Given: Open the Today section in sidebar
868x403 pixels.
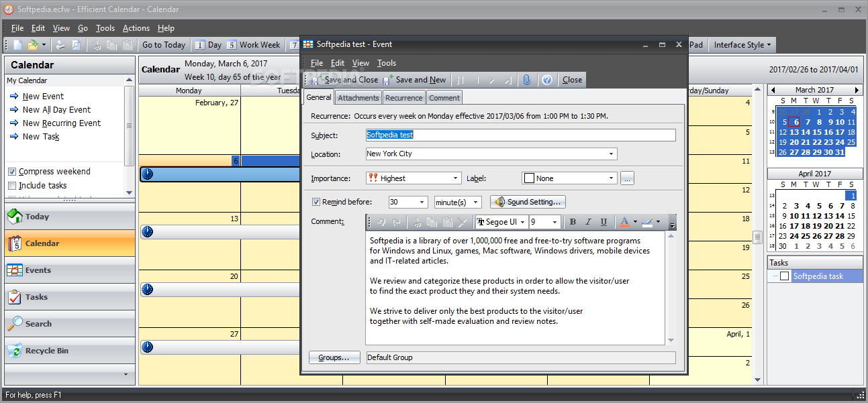Looking at the screenshot, I should 70,217.
